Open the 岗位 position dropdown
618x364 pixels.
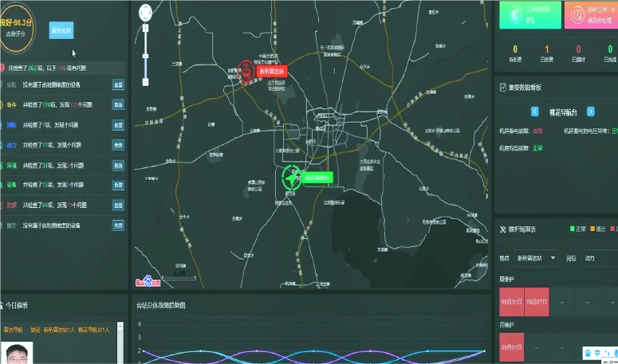(600, 258)
